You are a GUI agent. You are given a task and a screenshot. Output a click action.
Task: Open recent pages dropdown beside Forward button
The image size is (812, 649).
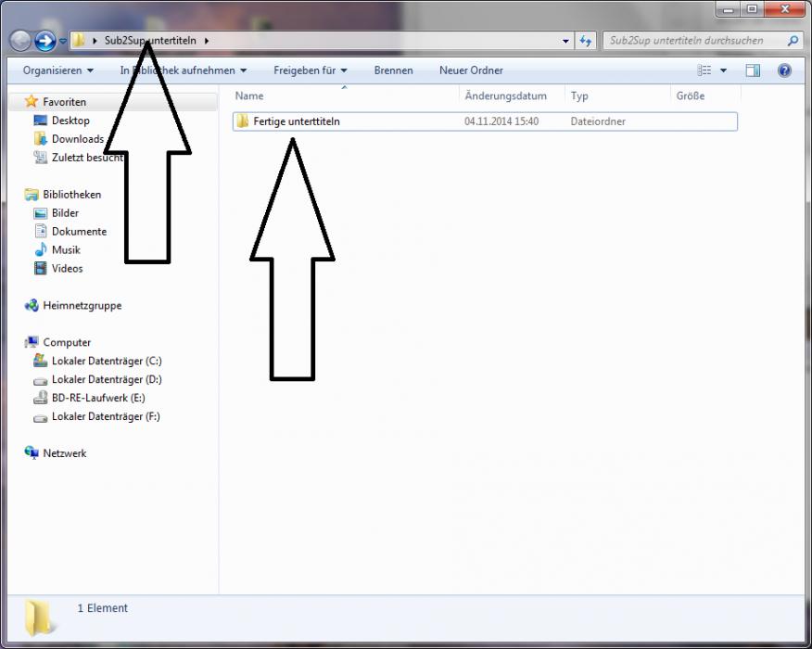coord(63,41)
